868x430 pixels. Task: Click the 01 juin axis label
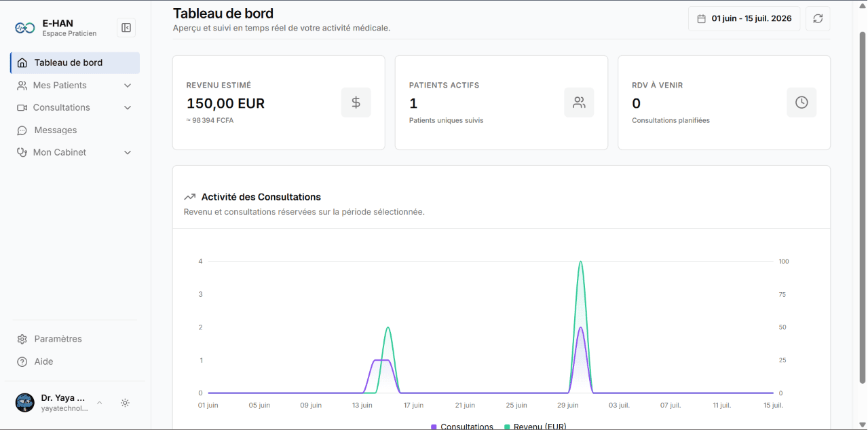(x=208, y=406)
